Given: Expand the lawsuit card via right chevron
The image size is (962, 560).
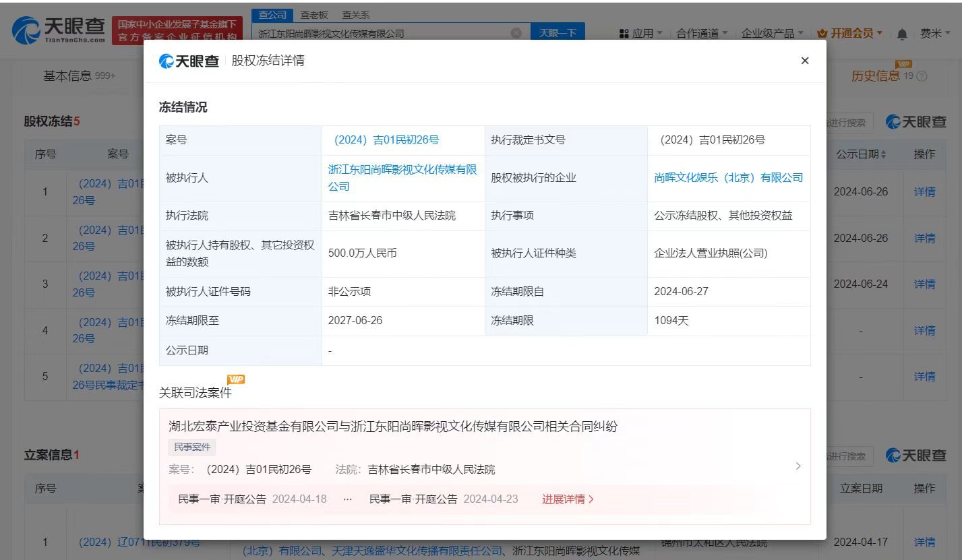Looking at the screenshot, I should click(x=798, y=466).
